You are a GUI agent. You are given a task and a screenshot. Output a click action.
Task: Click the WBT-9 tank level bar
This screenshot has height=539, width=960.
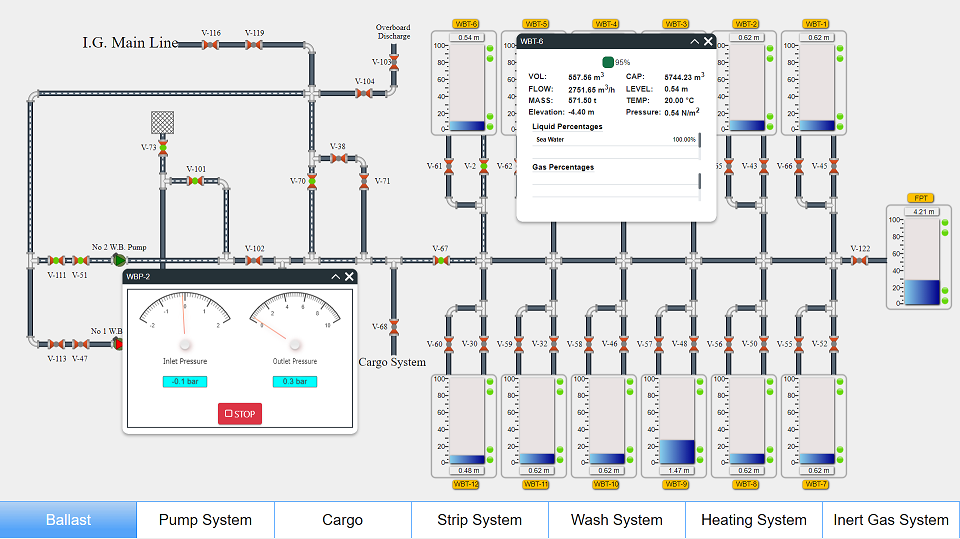677,421
